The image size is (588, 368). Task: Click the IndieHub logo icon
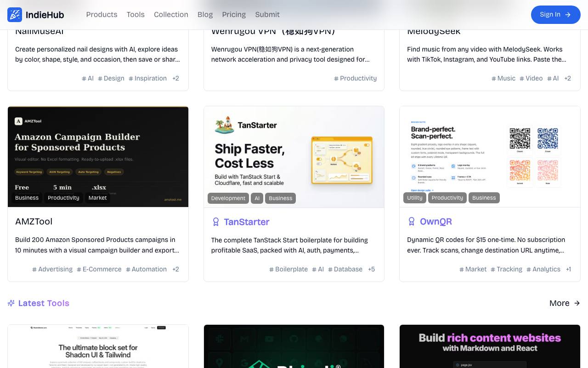tap(15, 15)
